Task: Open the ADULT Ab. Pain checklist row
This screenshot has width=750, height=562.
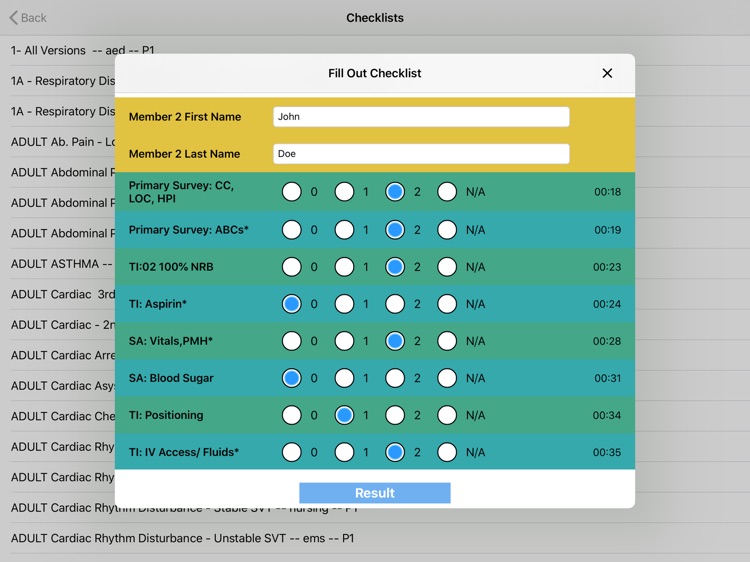Action: (x=62, y=142)
